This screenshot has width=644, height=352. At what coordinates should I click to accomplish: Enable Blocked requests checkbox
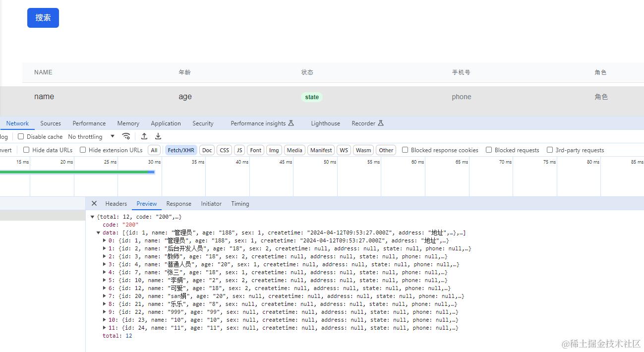tap(489, 150)
